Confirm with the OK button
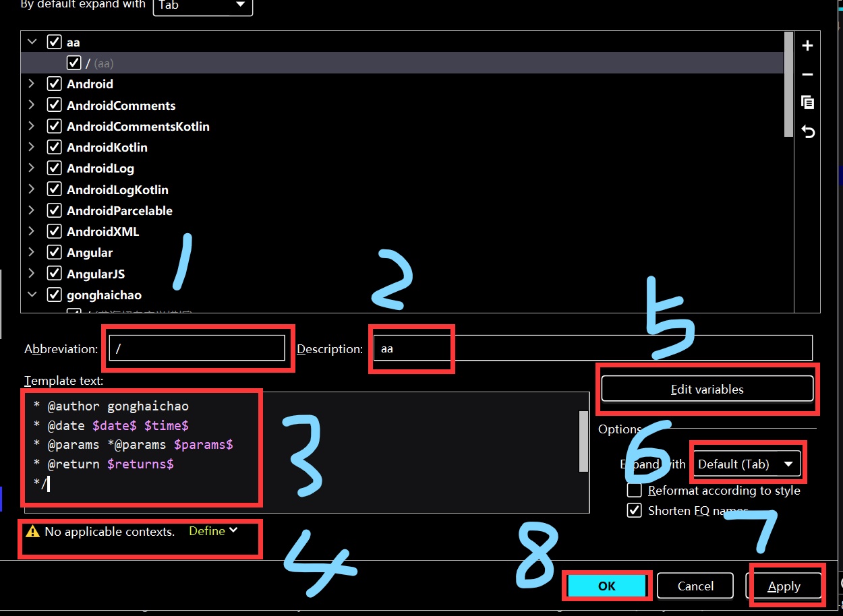The width and height of the screenshot is (843, 616). pos(606,586)
